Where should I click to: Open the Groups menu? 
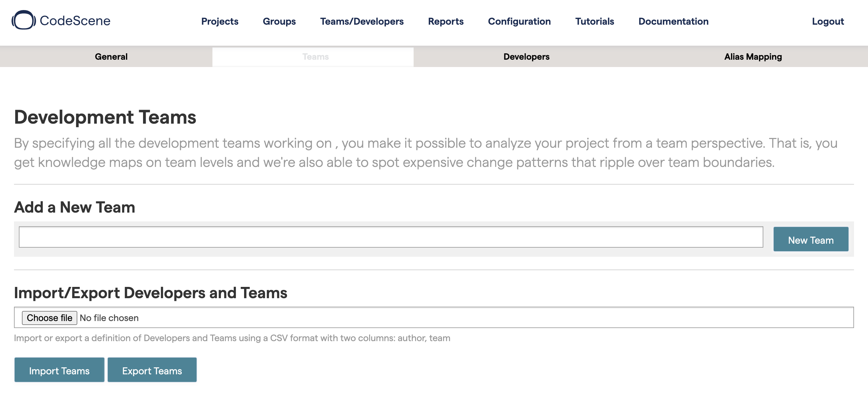pyautogui.click(x=279, y=21)
